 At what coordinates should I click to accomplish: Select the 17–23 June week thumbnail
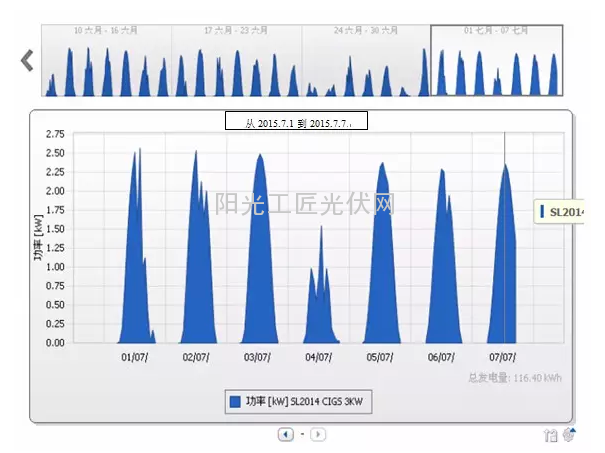236,60
